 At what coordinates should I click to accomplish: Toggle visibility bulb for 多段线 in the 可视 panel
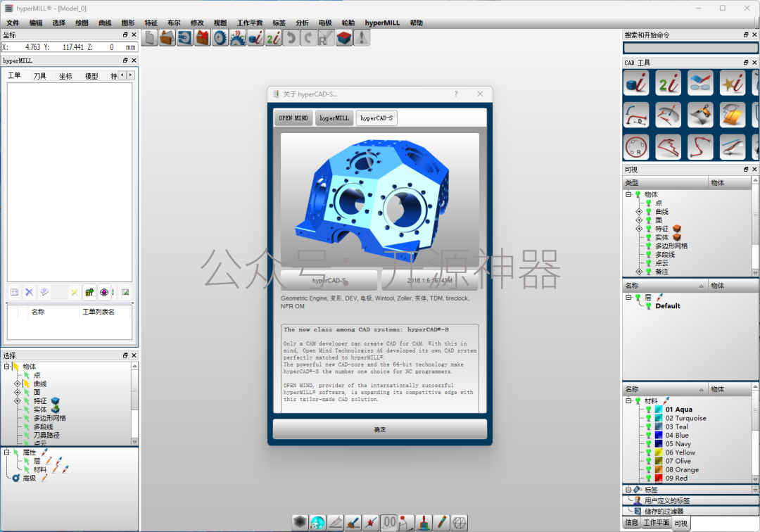coord(649,254)
